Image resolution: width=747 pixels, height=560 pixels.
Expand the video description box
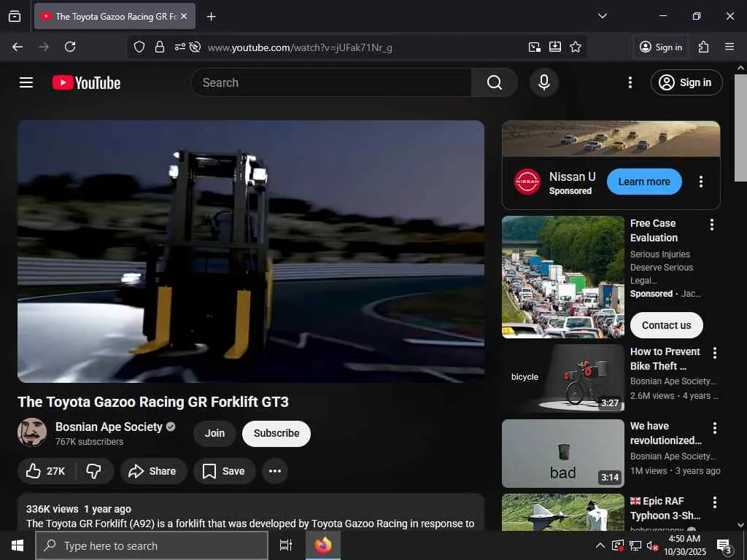click(251, 513)
